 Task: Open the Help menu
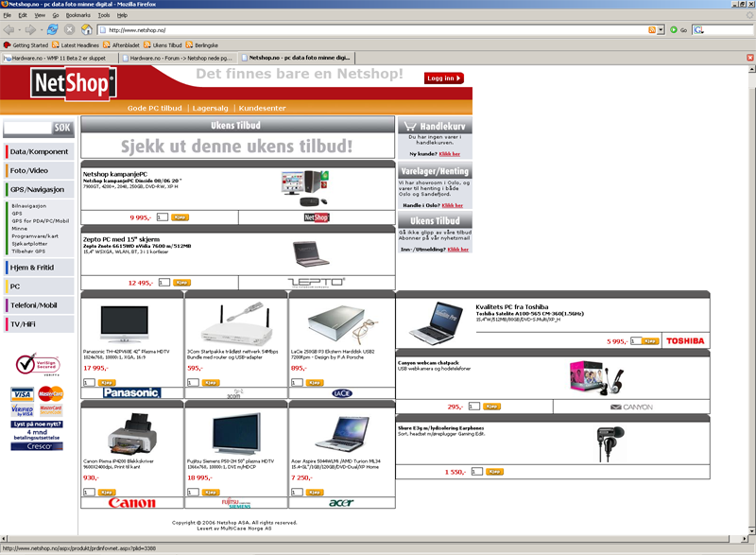[x=123, y=15]
